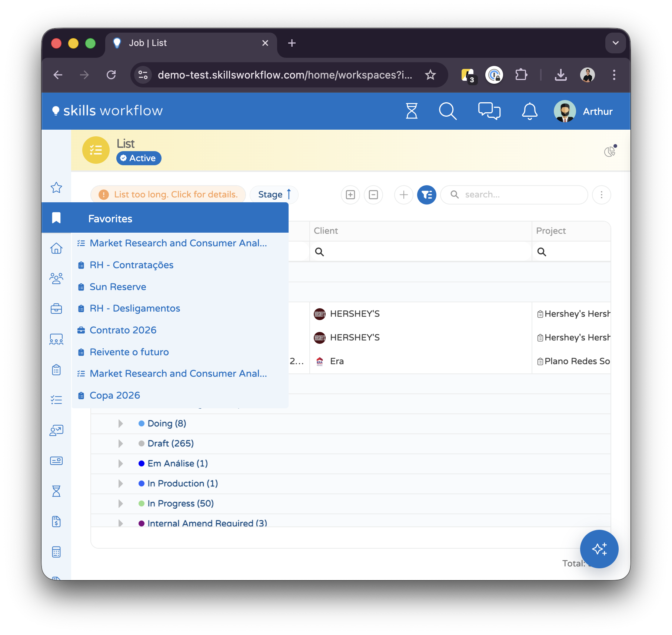
Task: Click the AI assistant sparkle button
Action: pos(599,549)
